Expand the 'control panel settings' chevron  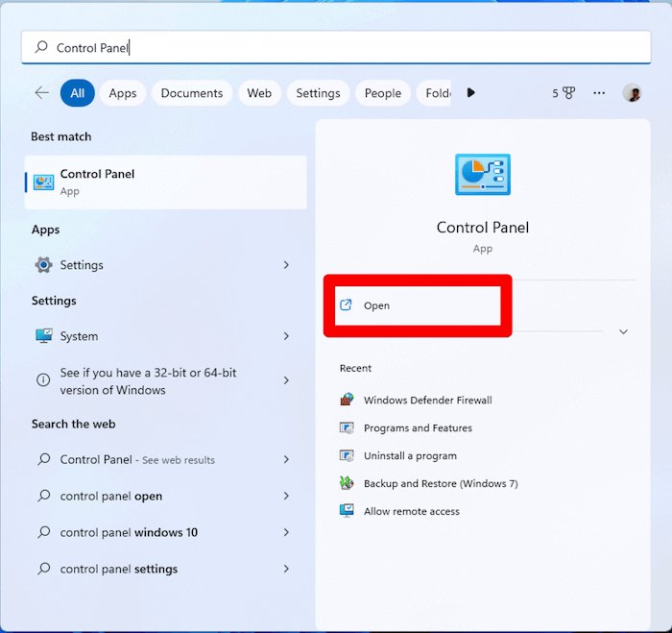286,569
